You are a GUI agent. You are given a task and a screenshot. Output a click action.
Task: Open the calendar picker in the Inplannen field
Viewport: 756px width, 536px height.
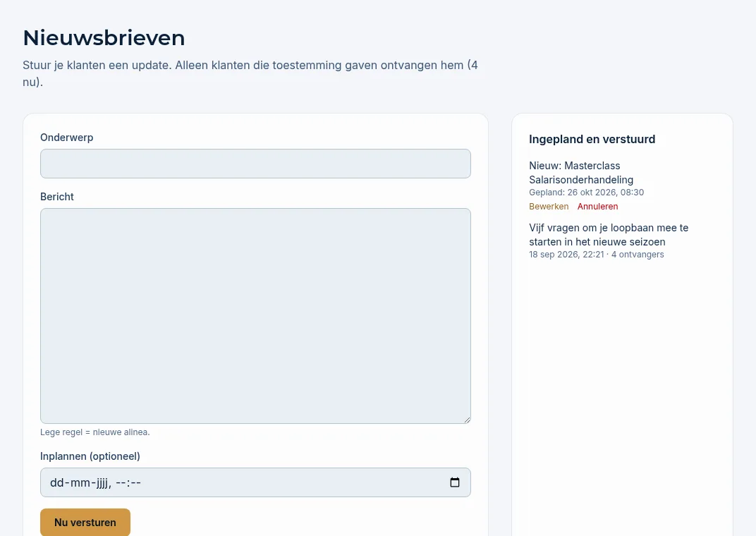455,482
